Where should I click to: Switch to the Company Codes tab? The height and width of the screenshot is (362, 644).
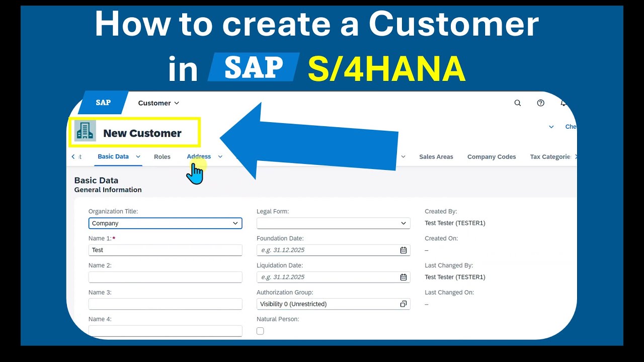click(x=492, y=157)
